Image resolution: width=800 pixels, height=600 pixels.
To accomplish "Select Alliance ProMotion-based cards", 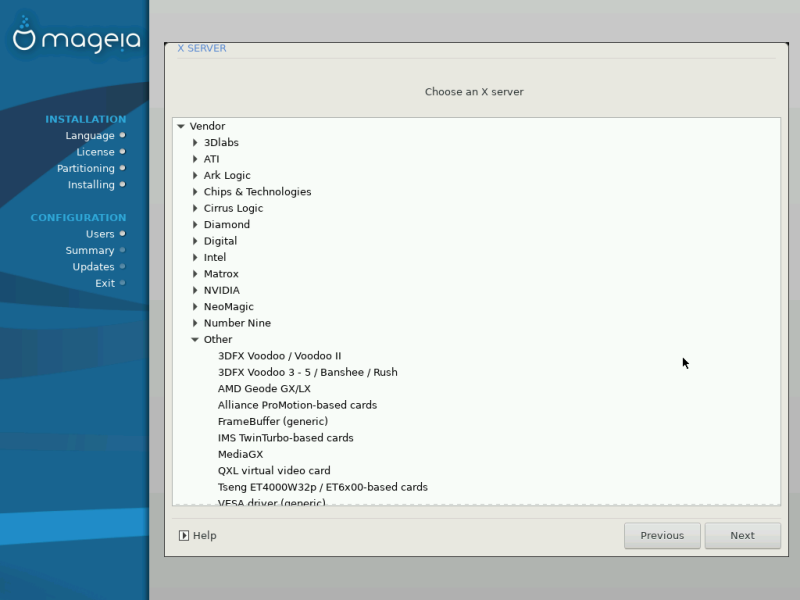I will pos(297,405).
